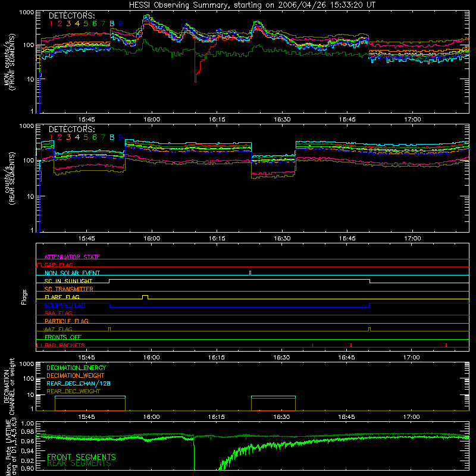The width and height of the screenshot is (476, 476).
Task: Click 0.98 tick on livetime axis
Action: [x=27, y=432]
